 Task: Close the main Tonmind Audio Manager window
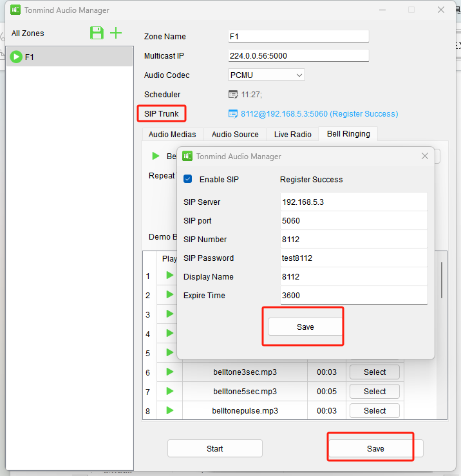click(x=441, y=10)
